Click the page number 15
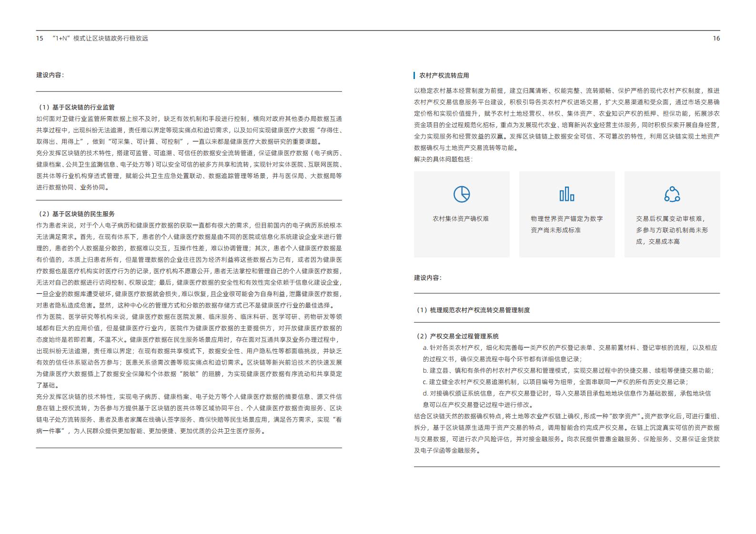The image size is (756, 534). (40, 39)
